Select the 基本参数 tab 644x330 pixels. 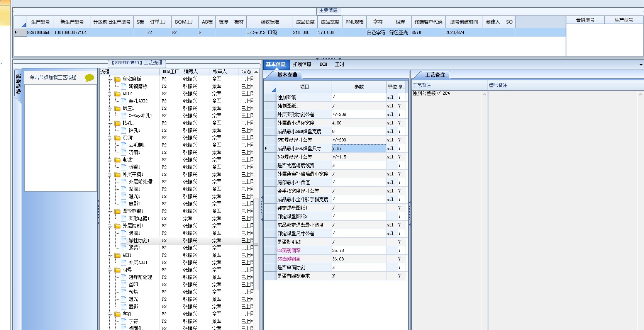pyautogui.click(x=287, y=75)
